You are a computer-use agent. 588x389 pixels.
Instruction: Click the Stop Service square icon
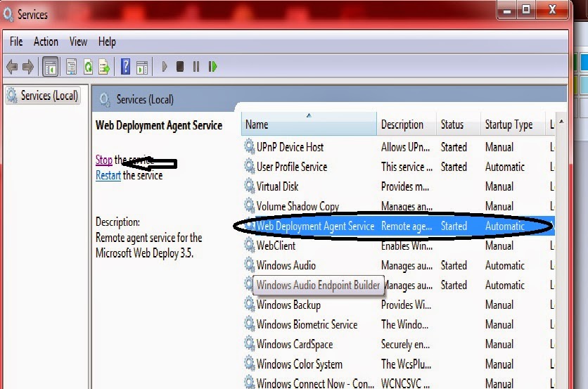click(x=180, y=67)
